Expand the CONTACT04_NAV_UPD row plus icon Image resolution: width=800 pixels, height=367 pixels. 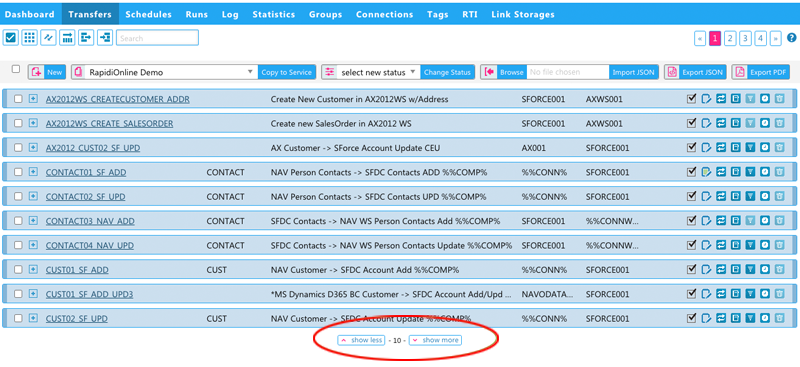pos(33,245)
